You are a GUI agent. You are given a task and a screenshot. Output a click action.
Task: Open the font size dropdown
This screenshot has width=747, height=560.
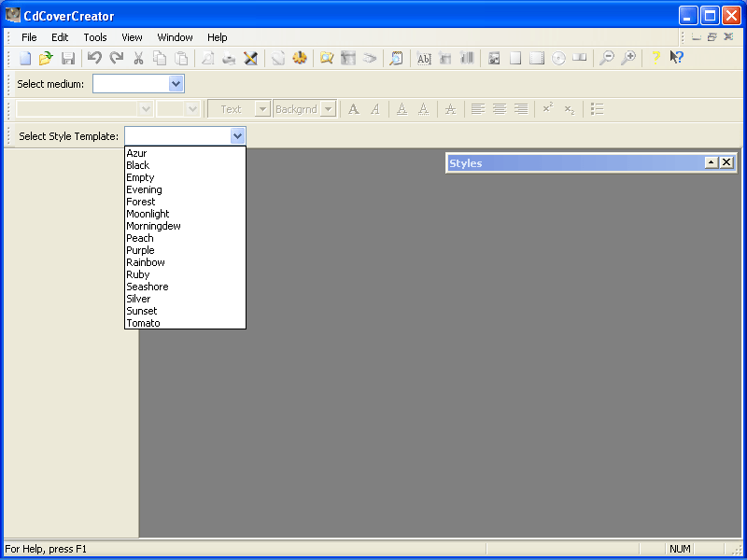point(192,109)
